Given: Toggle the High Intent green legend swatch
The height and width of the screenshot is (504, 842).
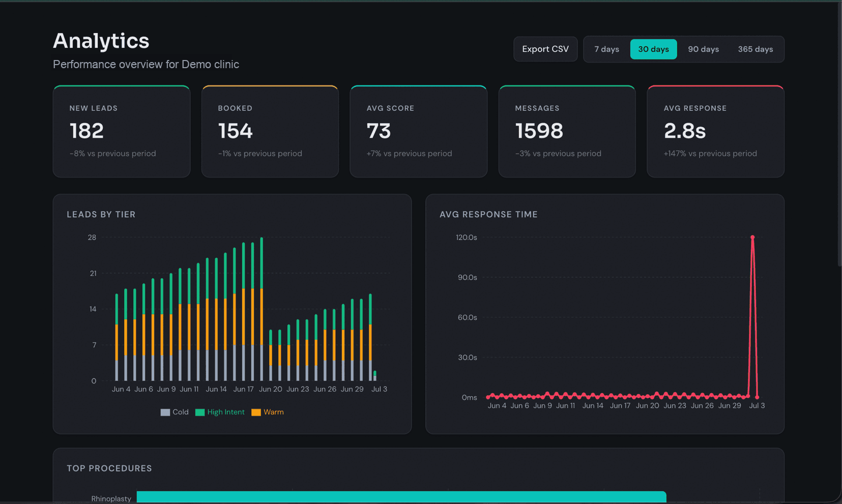Looking at the screenshot, I should click(200, 412).
